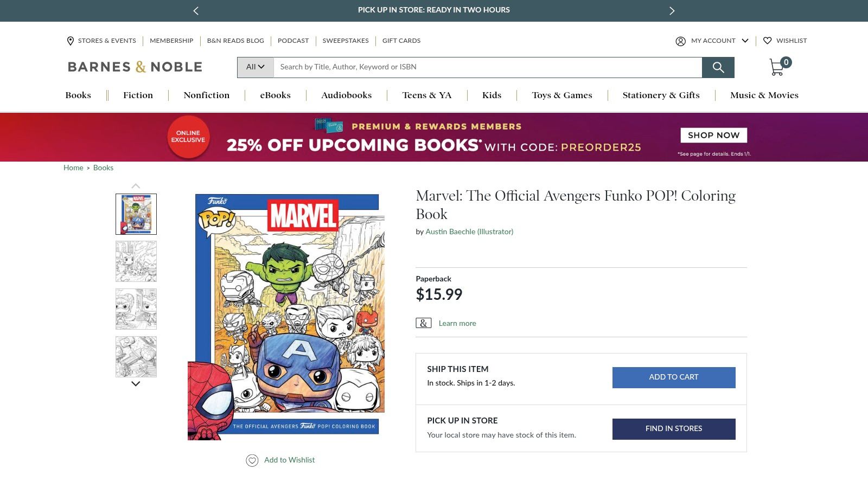
Task: Select the second coloring page thumbnail
Action: tap(136, 261)
